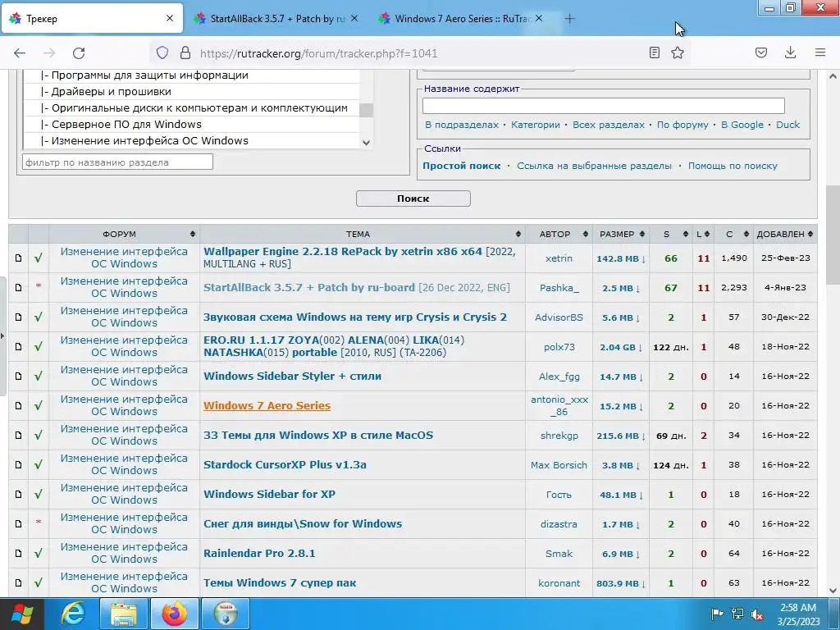The height and width of the screenshot is (630, 840).
Task: Click page icon in Windows Sidebar Styler row
Action: click(18, 376)
